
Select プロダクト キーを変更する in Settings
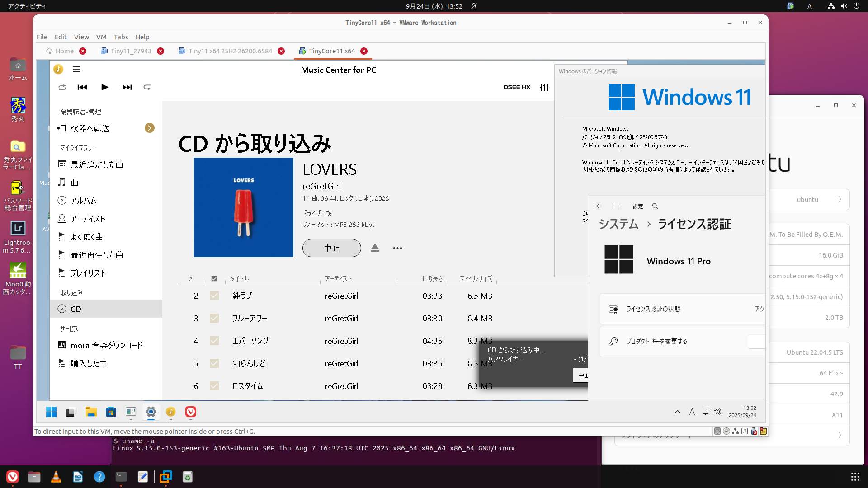click(656, 342)
